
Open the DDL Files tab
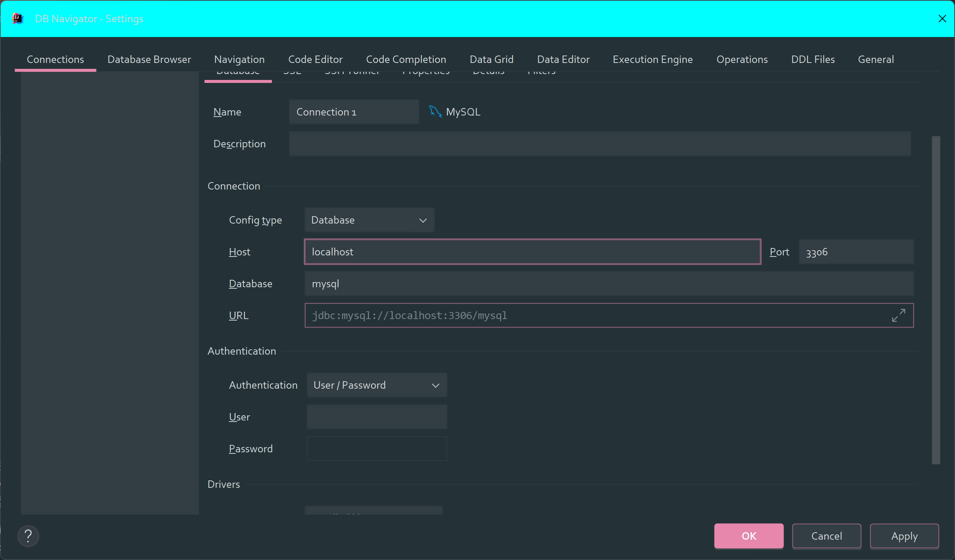click(812, 60)
